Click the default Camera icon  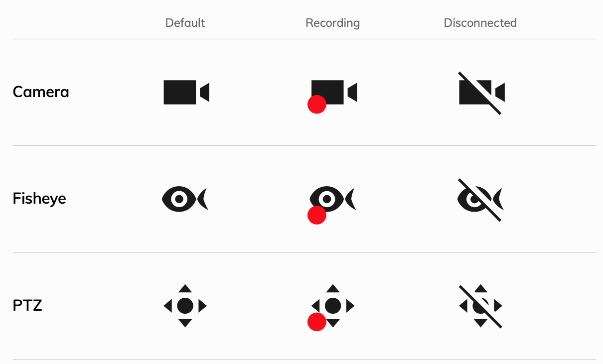click(x=186, y=92)
